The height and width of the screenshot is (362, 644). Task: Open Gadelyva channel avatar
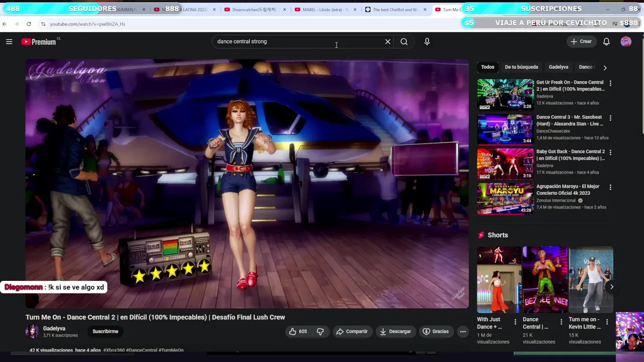tap(32, 331)
